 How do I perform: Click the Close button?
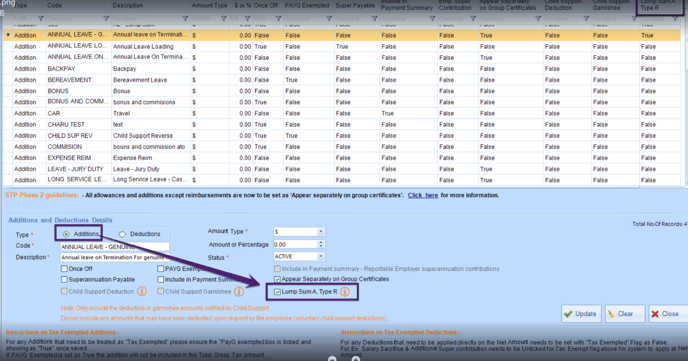coord(669,314)
